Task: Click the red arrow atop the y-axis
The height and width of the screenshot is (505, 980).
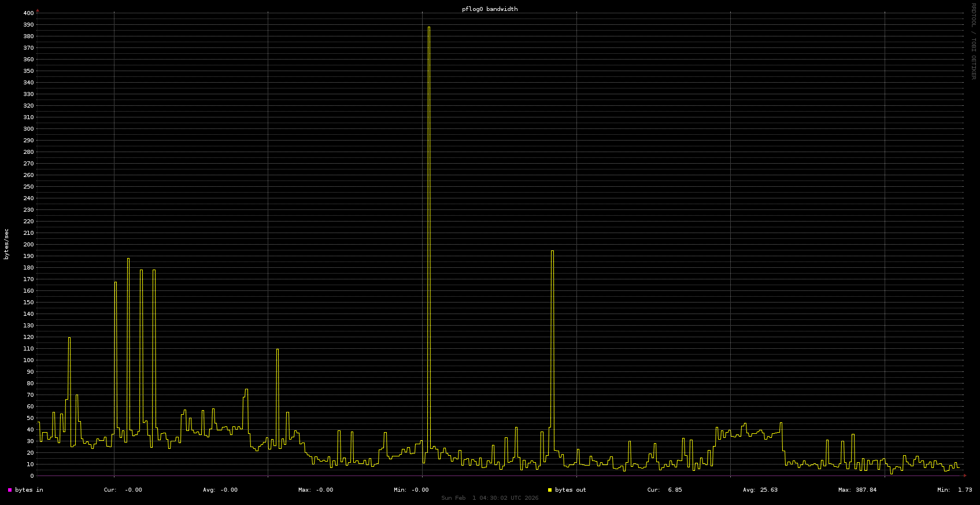Action: click(38, 10)
